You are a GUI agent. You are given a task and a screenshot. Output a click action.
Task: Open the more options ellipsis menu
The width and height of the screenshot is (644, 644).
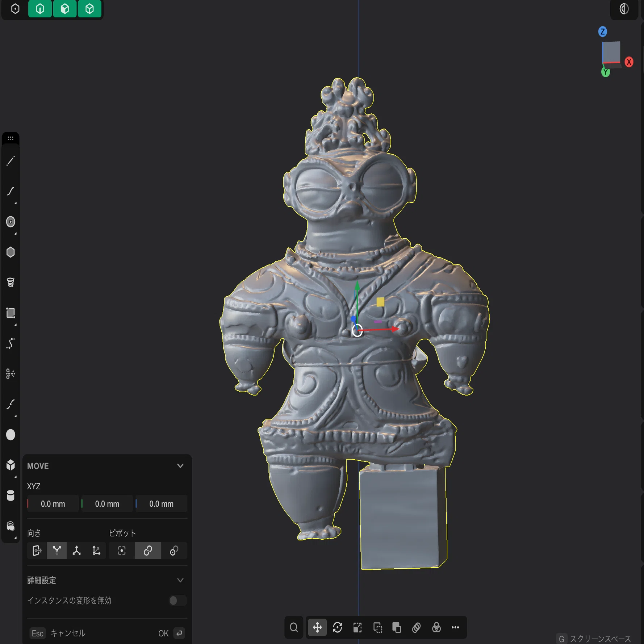click(455, 627)
